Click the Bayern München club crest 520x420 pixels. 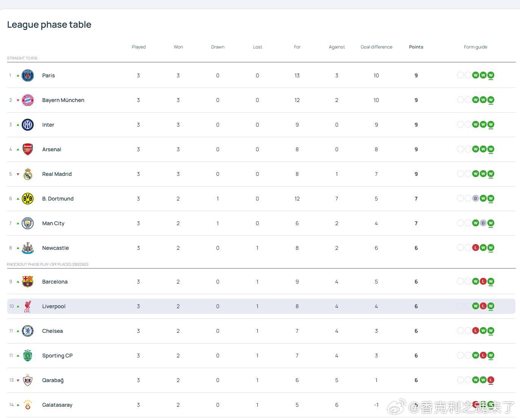pos(28,100)
